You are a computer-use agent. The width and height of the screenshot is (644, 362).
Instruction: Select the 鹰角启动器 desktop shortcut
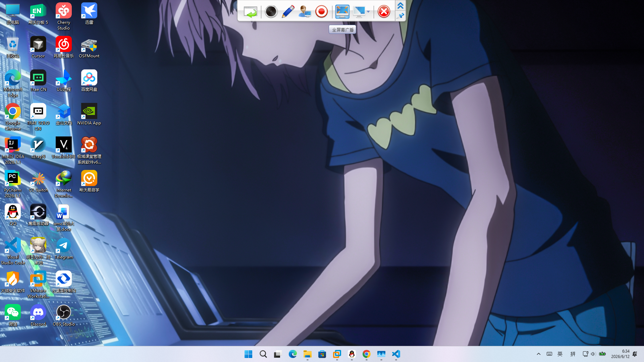pos(38,215)
